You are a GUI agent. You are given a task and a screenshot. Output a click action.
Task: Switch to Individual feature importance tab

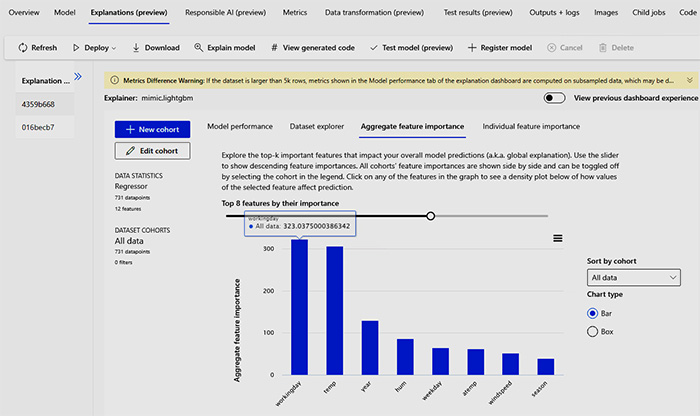530,127
